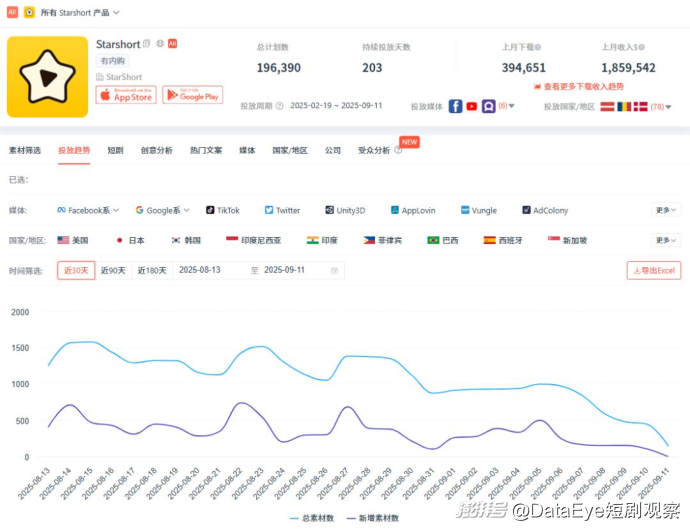
Task: Open the App Store download button
Action: tap(126, 95)
